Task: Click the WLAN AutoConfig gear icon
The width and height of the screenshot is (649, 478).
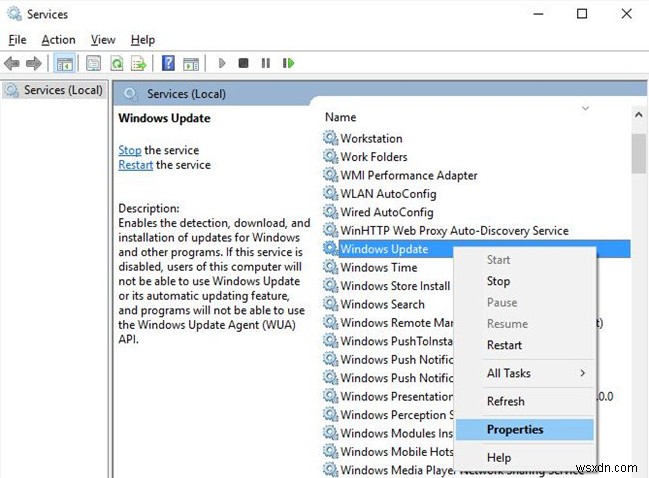Action: point(330,193)
